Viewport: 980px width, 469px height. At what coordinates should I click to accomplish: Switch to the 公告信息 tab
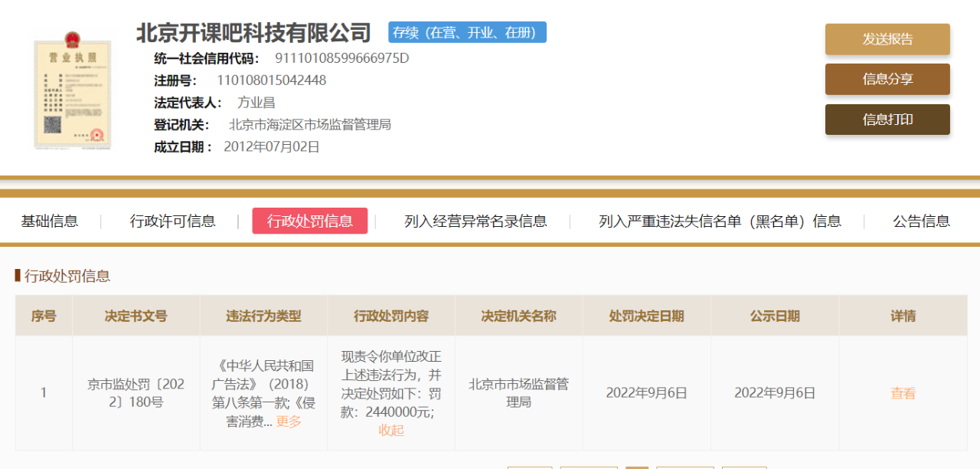tap(922, 221)
